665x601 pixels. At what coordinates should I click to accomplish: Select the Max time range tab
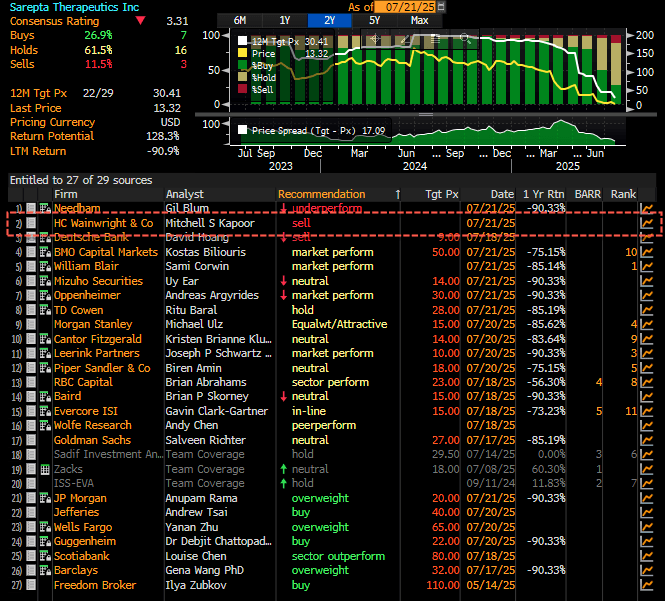(x=419, y=20)
